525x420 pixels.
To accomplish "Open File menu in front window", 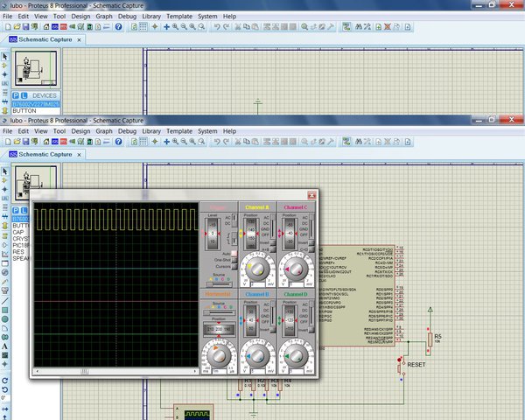I will [7, 131].
